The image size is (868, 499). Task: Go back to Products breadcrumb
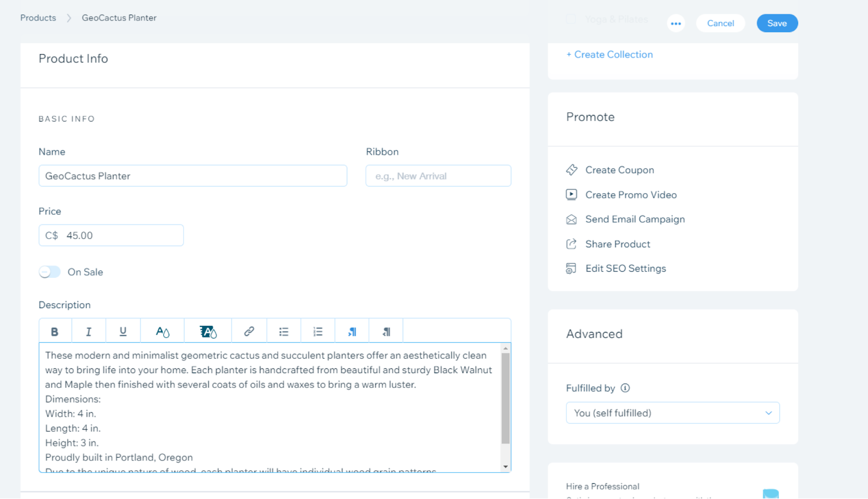click(38, 18)
